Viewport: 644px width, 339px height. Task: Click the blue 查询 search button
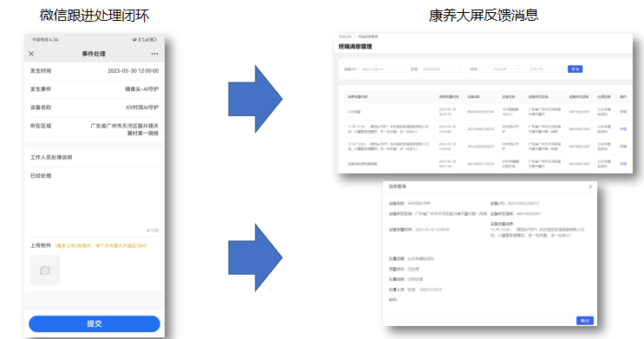tap(575, 69)
